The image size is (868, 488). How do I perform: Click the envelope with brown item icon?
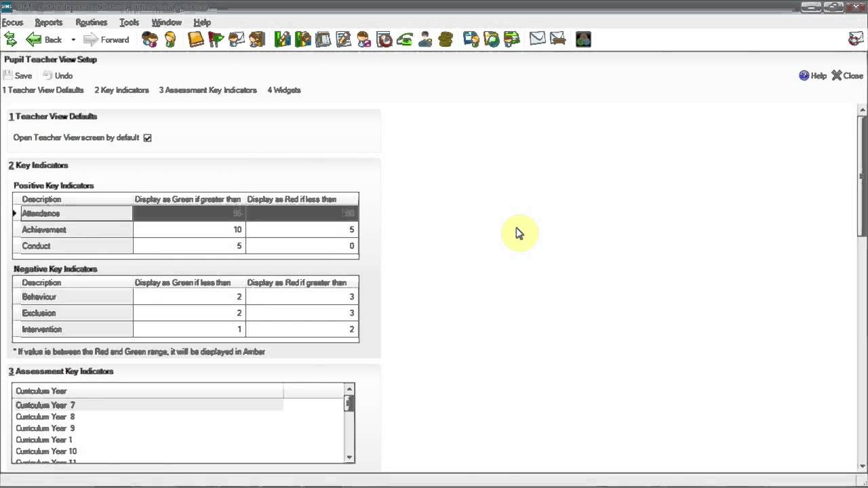point(558,39)
